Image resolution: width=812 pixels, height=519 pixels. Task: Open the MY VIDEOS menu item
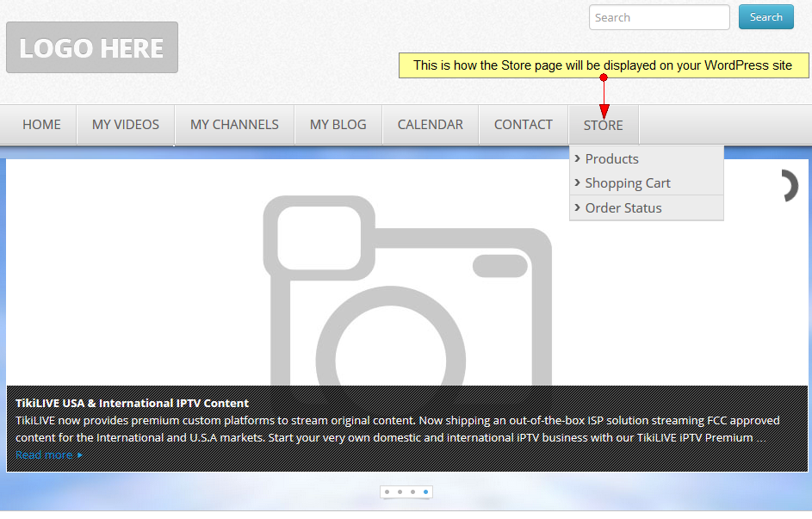pos(126,125)
